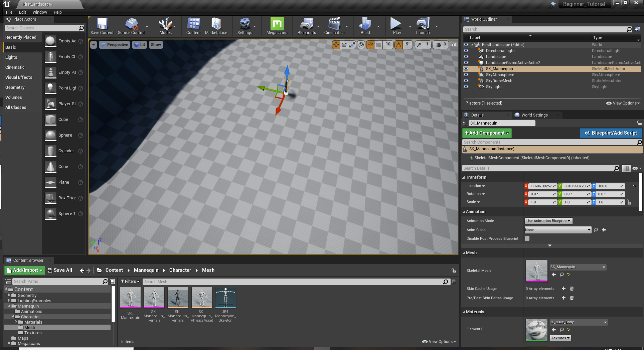This screenshot has height=350, width=644.
Task: Open the viewport Show menu
Action: (156, 45)
